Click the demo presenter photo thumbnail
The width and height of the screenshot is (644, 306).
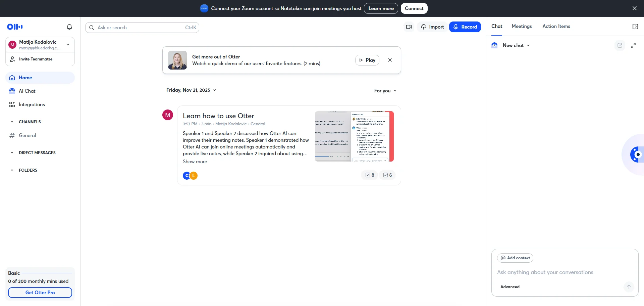coord(177,60)
